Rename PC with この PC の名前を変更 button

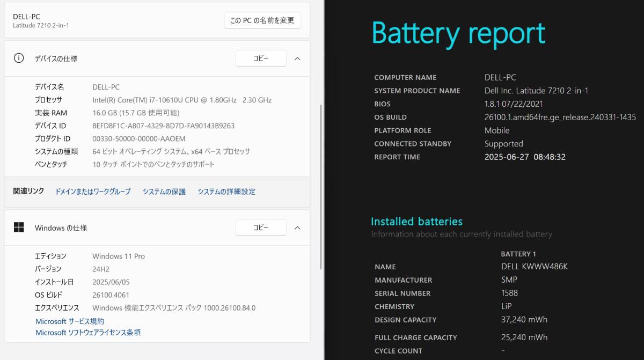tap(262, 20)
